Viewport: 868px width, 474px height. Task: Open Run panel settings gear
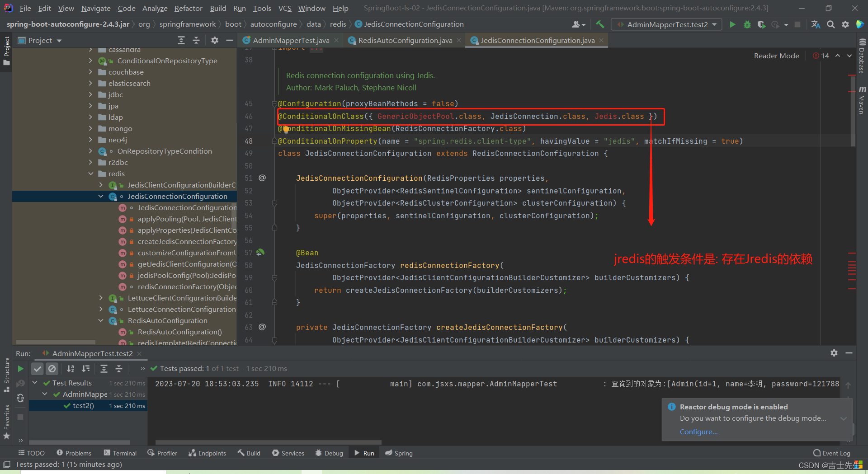click(834, 353)
